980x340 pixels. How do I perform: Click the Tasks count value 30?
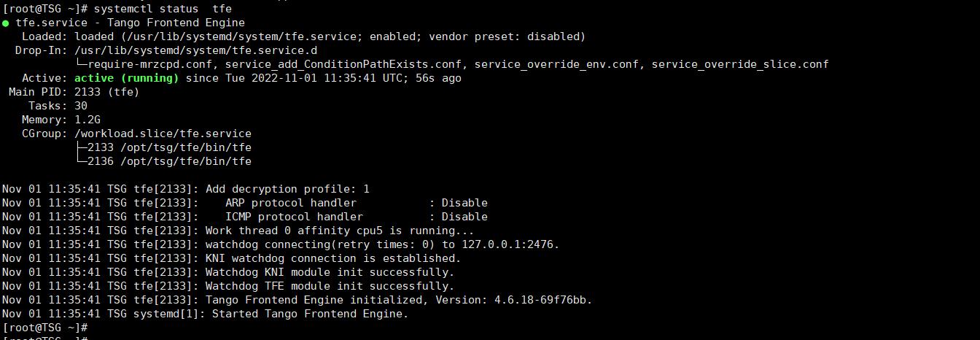point(81,106)
